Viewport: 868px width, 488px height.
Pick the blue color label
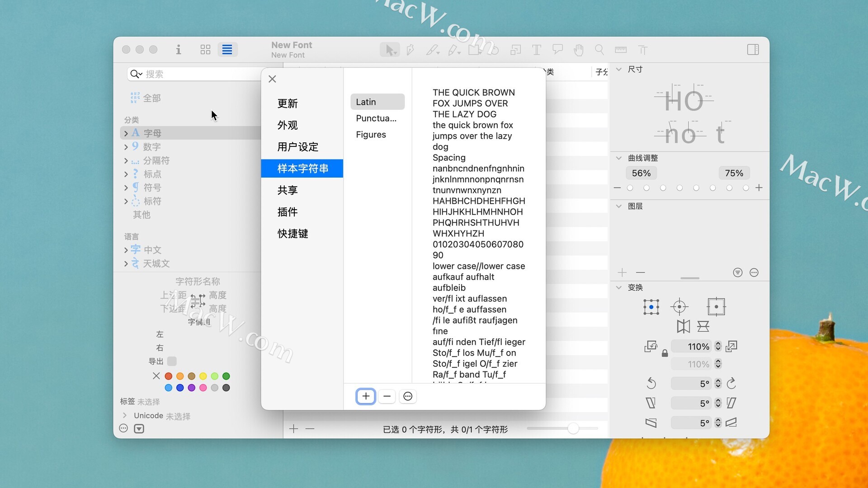click(x=180, y=388)
